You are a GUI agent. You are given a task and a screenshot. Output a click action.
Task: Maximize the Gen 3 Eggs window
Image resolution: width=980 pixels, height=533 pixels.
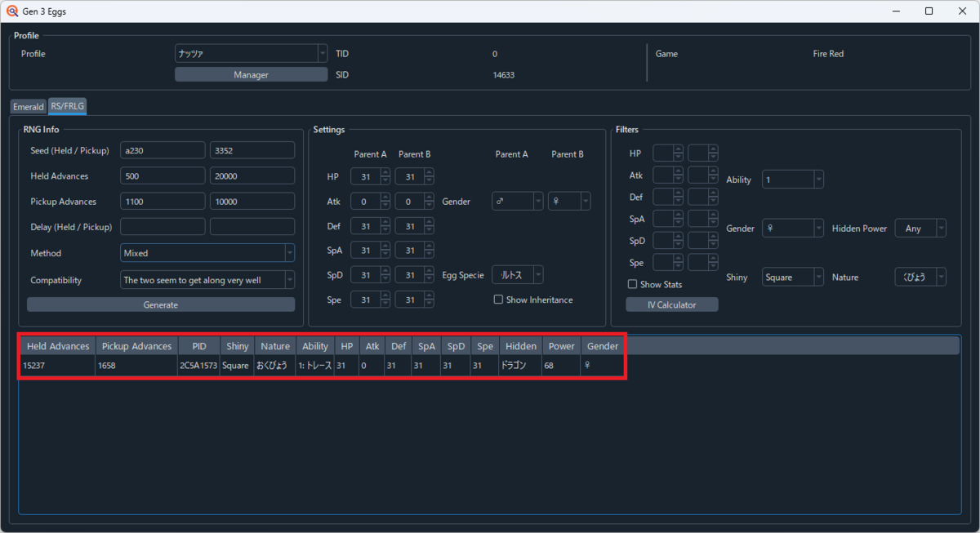tap(929, 11)
